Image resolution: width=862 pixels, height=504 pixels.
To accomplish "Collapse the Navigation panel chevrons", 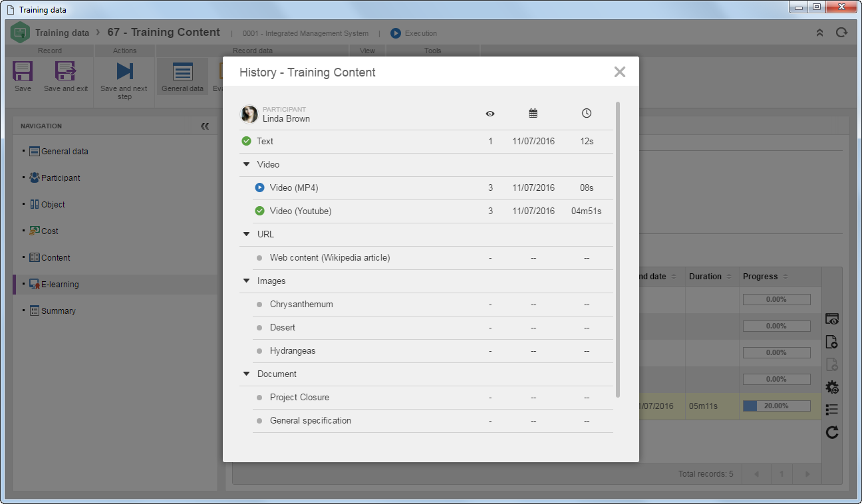I will tap(205, 126).
